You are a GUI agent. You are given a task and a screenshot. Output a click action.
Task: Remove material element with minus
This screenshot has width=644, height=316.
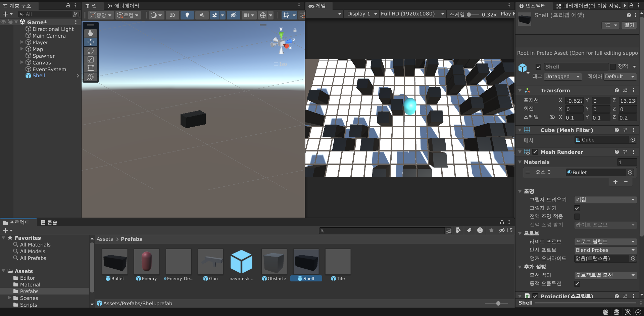(626, 182)
